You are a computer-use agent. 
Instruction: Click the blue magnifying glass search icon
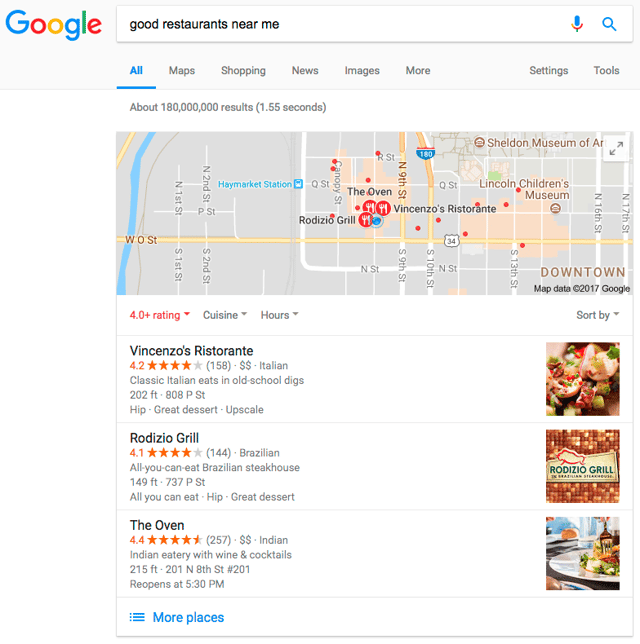(x=609, y=24)
